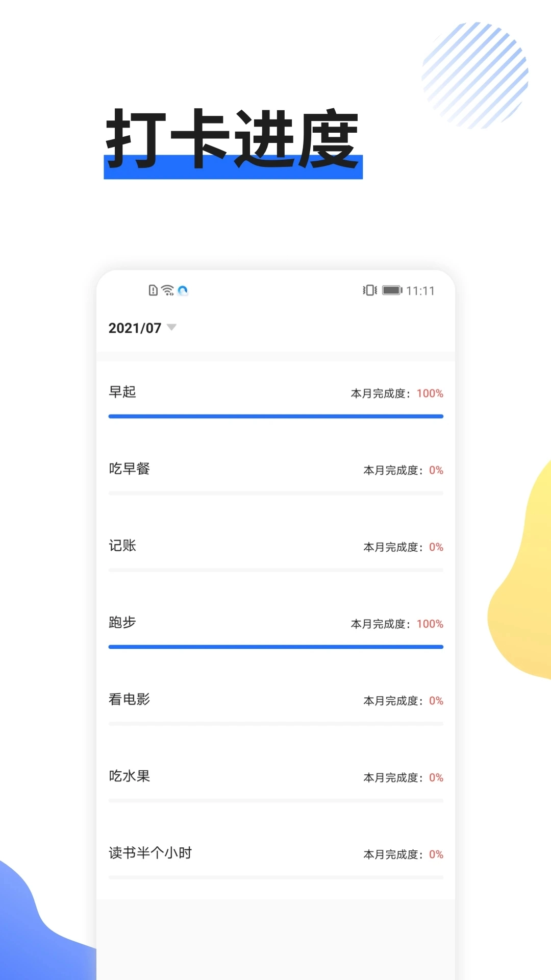Tap the battery level indicator icon
This screenshot has height=980, width=551.
[392, 290]
